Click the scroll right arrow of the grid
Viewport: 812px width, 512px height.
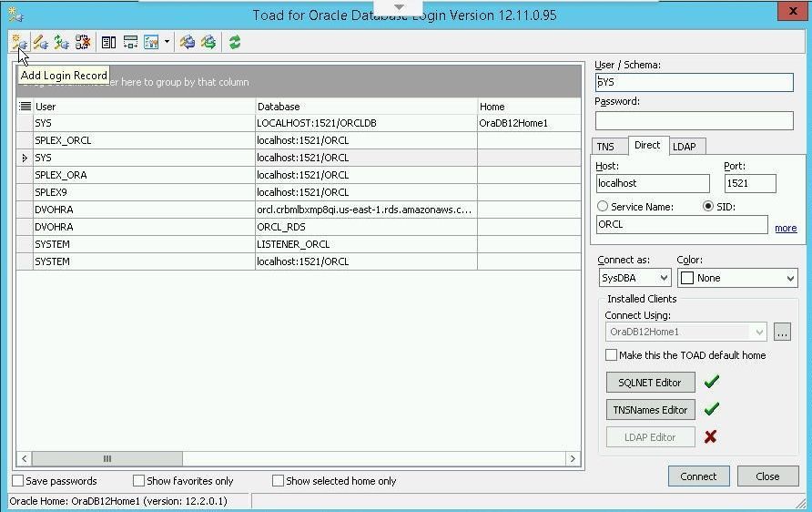click(573, 458)
